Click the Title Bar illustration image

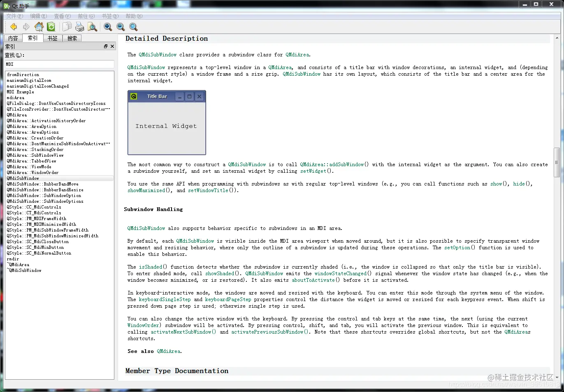point(167,123)
